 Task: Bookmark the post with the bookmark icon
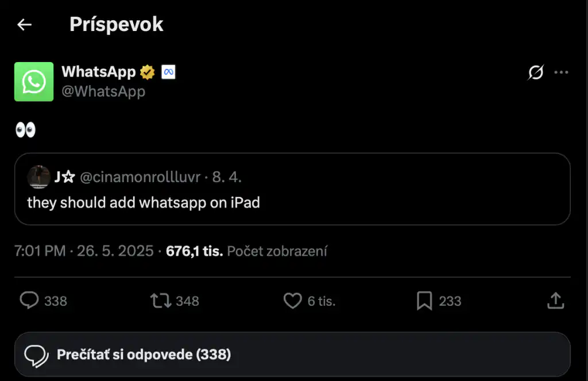424,301
